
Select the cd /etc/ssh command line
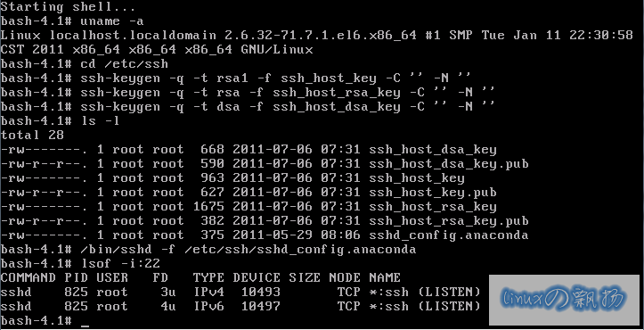tap(85, 64)
